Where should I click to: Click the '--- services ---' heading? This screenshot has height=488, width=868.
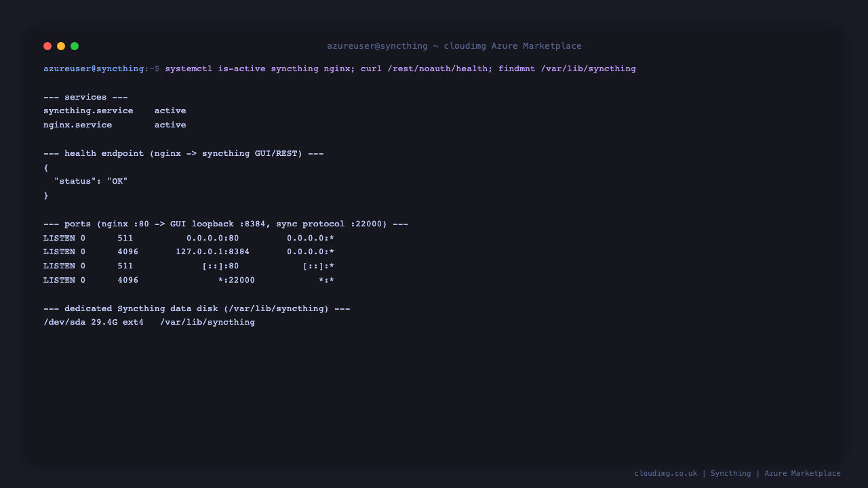pyautogui.click(x=85, y=97)
